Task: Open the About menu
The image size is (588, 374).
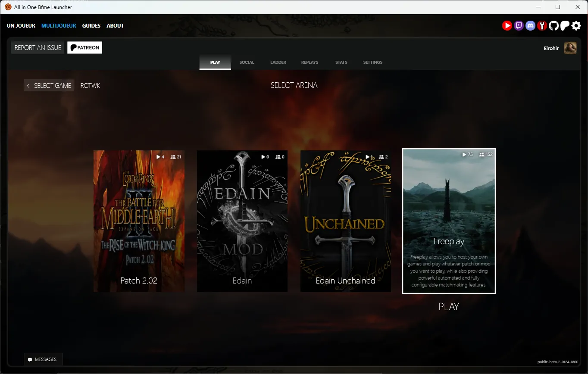Action: [x=115, y=26]
